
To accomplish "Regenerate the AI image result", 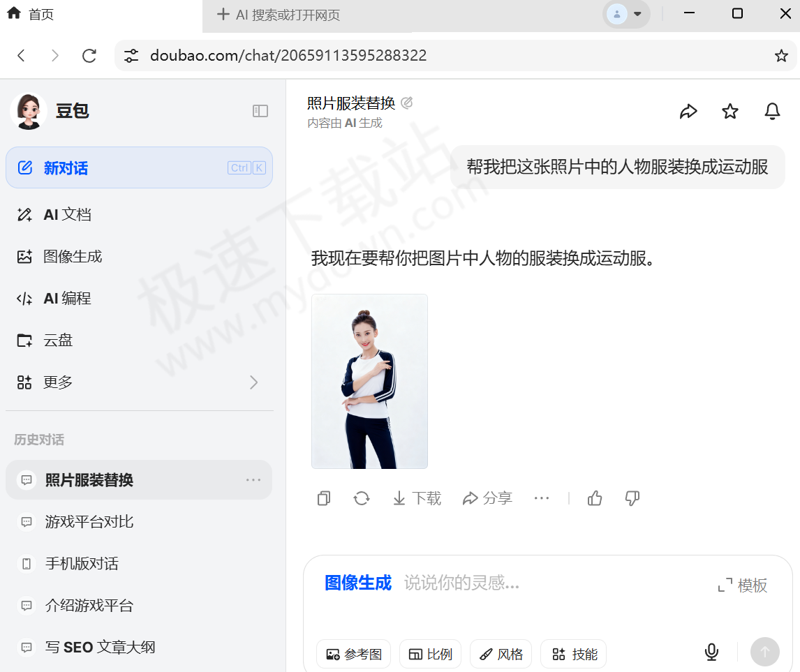I will point(361,498).
